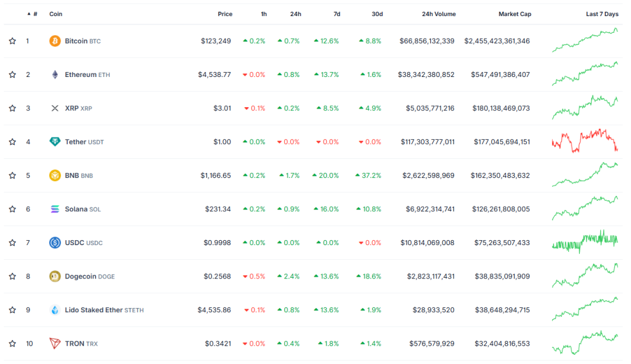Click the Bitcoin logo icon

(x=55, y=41)
